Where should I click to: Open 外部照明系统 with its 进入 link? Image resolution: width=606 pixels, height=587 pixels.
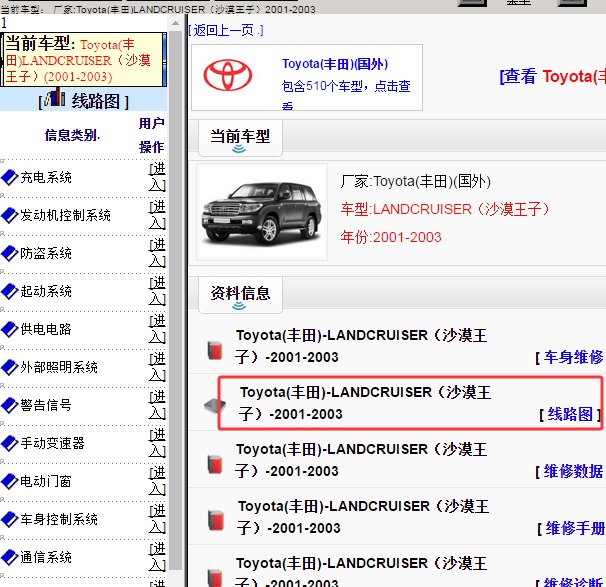point(157,367)
